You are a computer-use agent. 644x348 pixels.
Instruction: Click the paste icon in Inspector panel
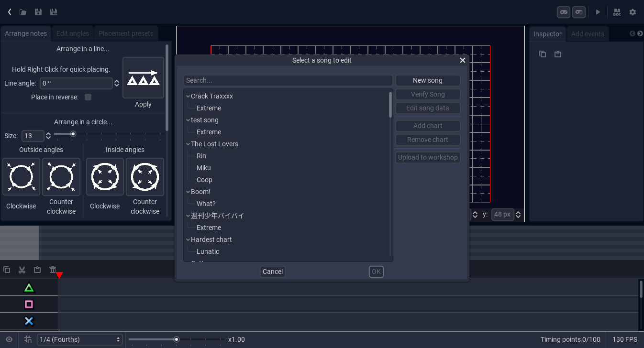[x=558, y=54]
